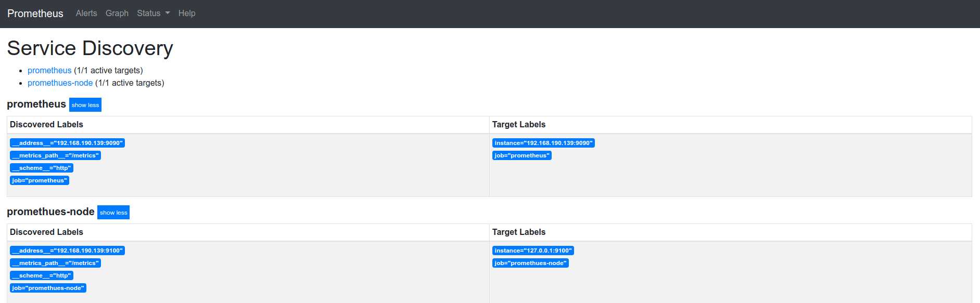Jump to the promethues-node job link
The width and height of the screenshot is (980, 303).
[60, 83]
